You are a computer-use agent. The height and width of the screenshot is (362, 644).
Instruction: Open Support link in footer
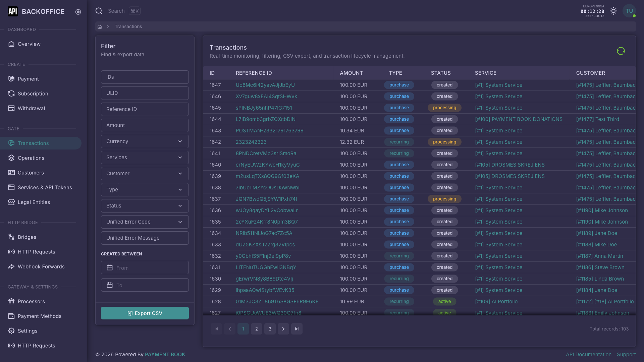626,355
